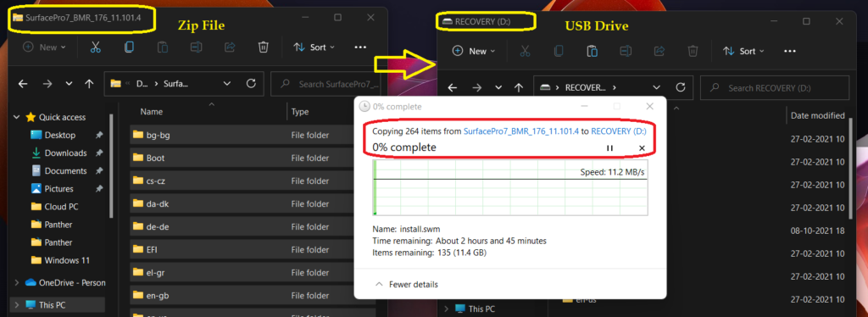
Task: Go up one level in RECOVERY (D:) window
Action: click(x=518, y=88)
